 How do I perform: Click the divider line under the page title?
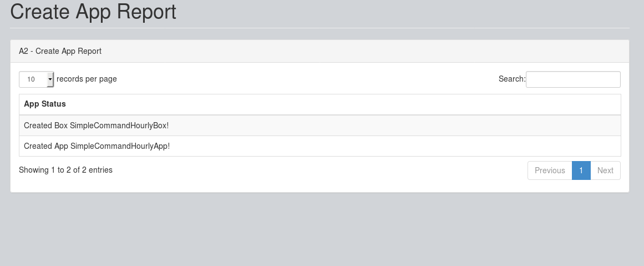(x=320, y=28)
